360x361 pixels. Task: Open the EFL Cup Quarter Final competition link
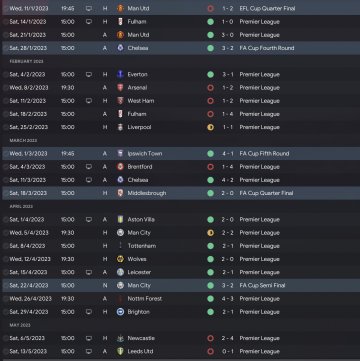[267, 8]
